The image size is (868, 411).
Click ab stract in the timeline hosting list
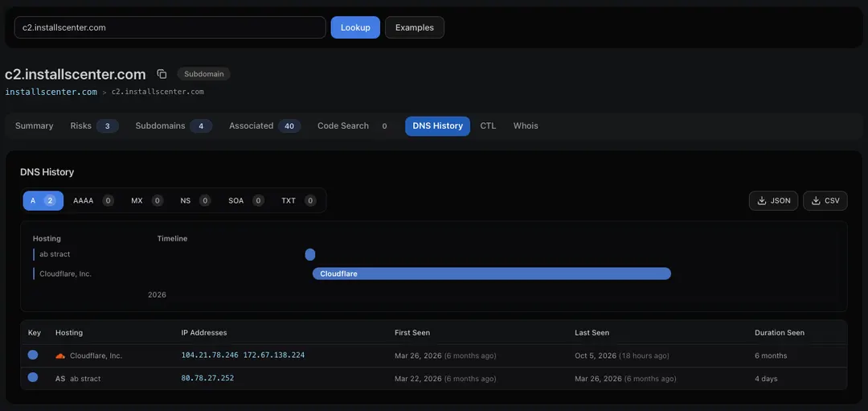click(x=55, y=254)
